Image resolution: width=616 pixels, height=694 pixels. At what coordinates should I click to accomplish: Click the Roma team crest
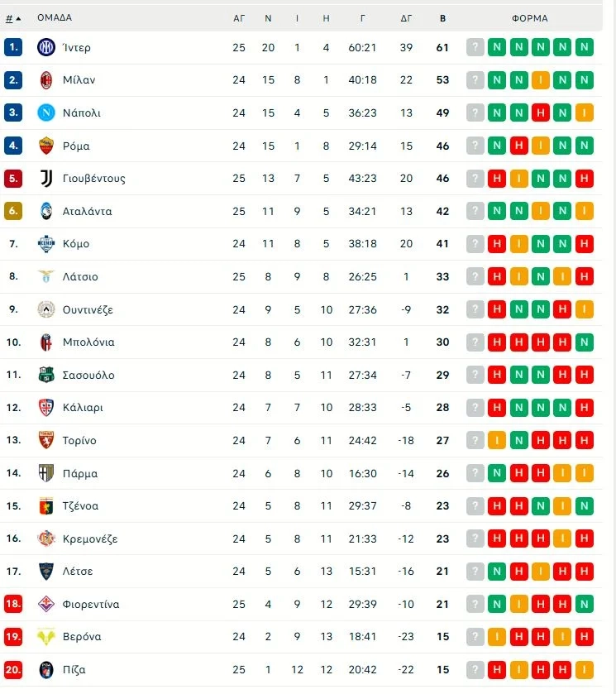point(46,146)
